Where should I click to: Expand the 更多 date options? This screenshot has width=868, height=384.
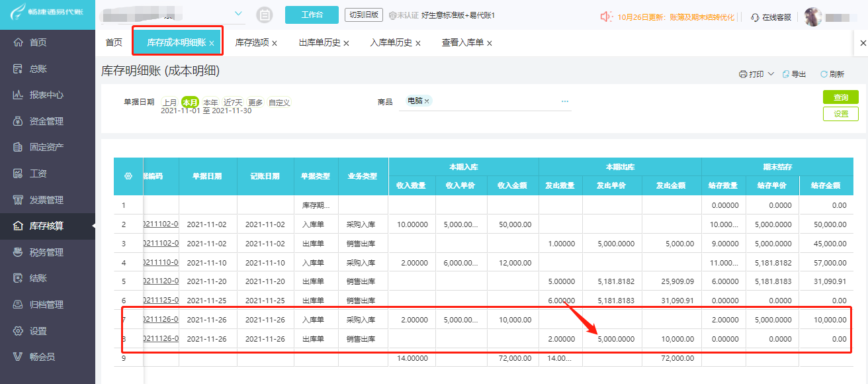tap(255, 103)
